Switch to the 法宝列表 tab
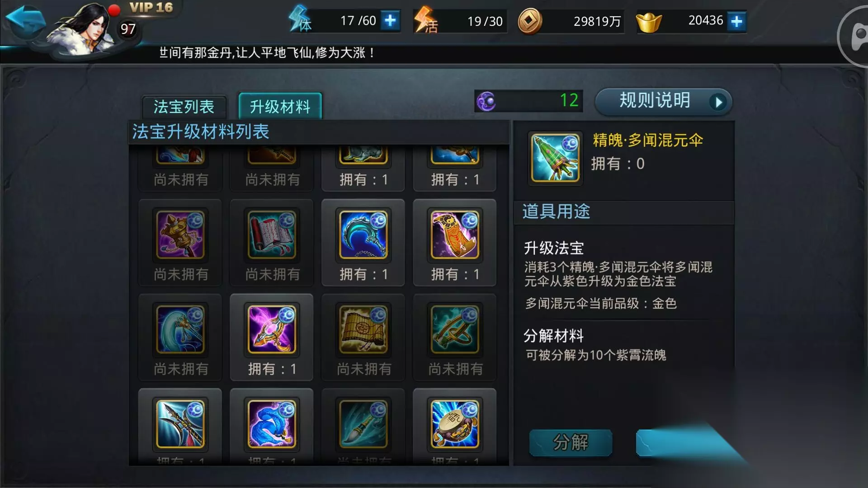Screen dimensions: 868x488 click(x=184, y=107)
